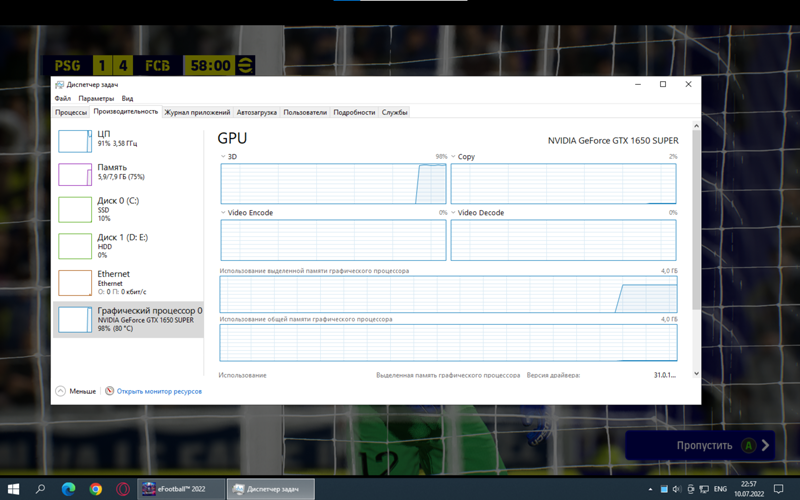This screenshot has height=500, width=800.
Task: Open Диск 0 (C:) SSD graph
Action: [75, 209]
